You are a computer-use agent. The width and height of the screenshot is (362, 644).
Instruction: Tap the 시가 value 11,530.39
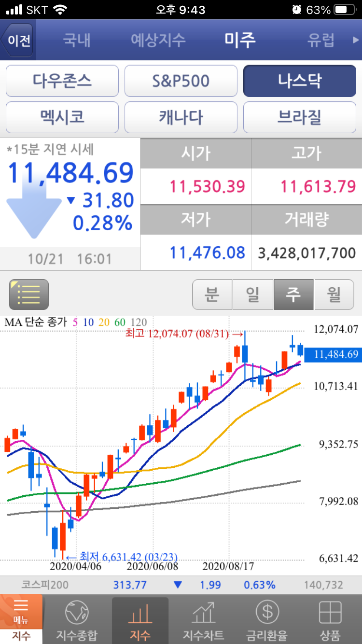click(x=208, y=186)
